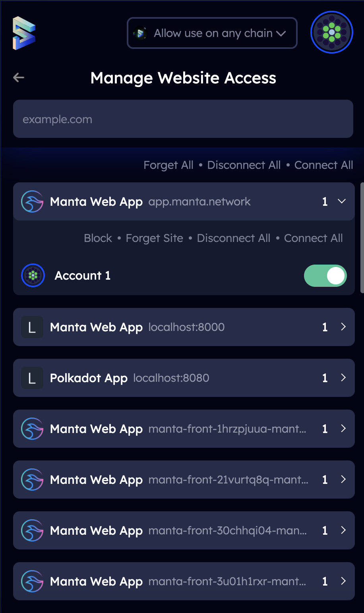Click Account 1's avatar icon
This screenshot has width=364, height=613.
33,275
